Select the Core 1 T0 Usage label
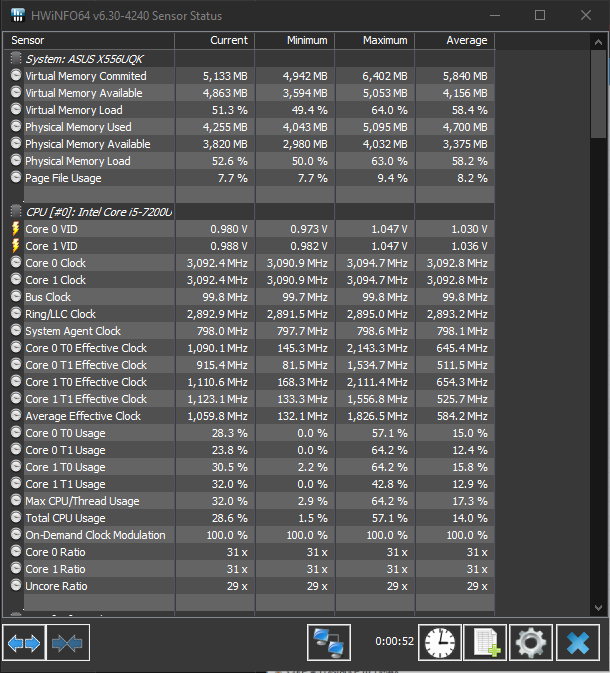Viewport: 610px width, 673px height. coord(65,467)
